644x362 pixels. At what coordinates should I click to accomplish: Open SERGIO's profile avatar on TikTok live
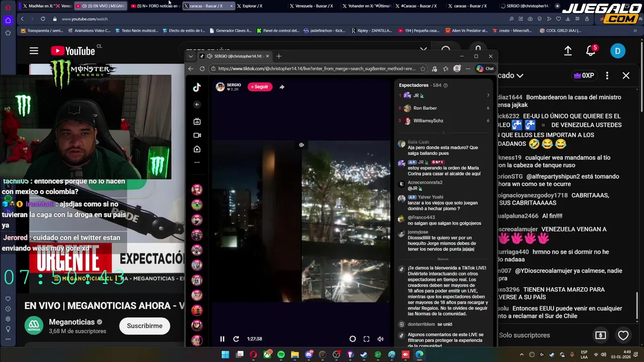click(x=220, y=86)
